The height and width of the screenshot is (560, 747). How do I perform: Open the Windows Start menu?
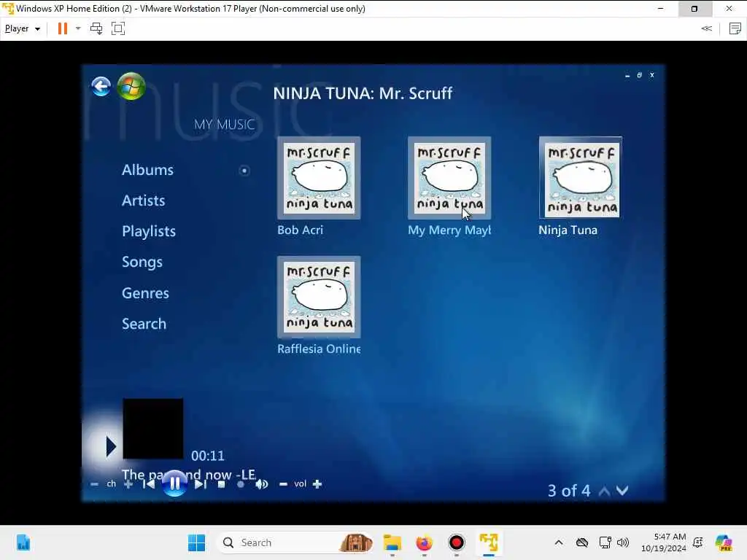[x=196, y=542]
